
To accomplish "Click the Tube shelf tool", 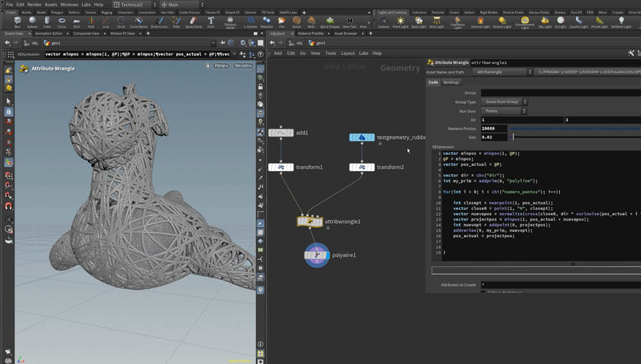I will (47, 22).
